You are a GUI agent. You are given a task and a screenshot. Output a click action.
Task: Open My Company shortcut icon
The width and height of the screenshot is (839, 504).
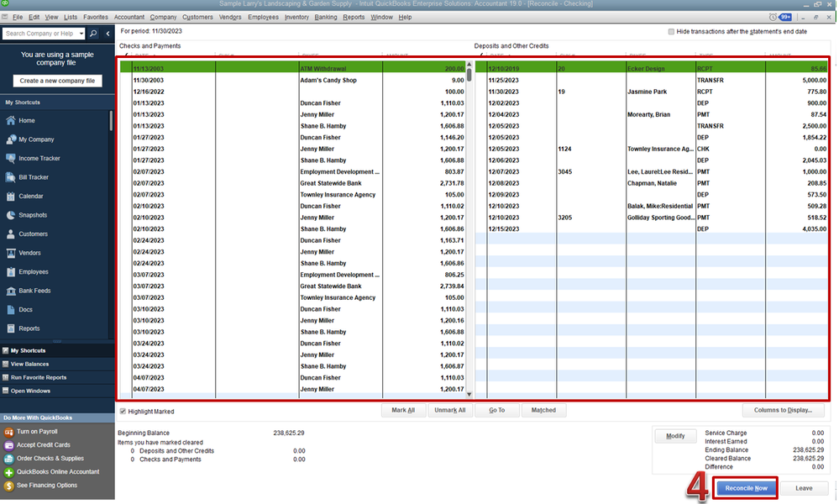[11, 139]
